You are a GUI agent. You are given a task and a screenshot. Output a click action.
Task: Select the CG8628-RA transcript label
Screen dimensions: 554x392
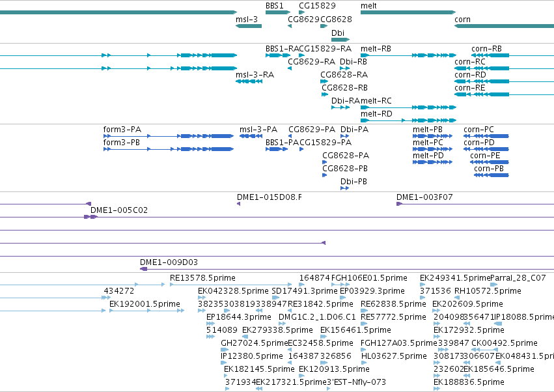coord(344,75)
